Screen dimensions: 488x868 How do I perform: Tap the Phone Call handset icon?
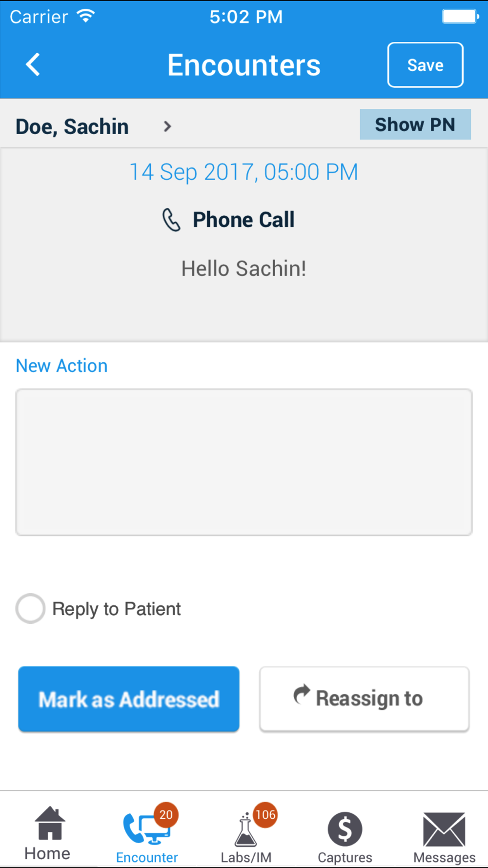[171, 220]
